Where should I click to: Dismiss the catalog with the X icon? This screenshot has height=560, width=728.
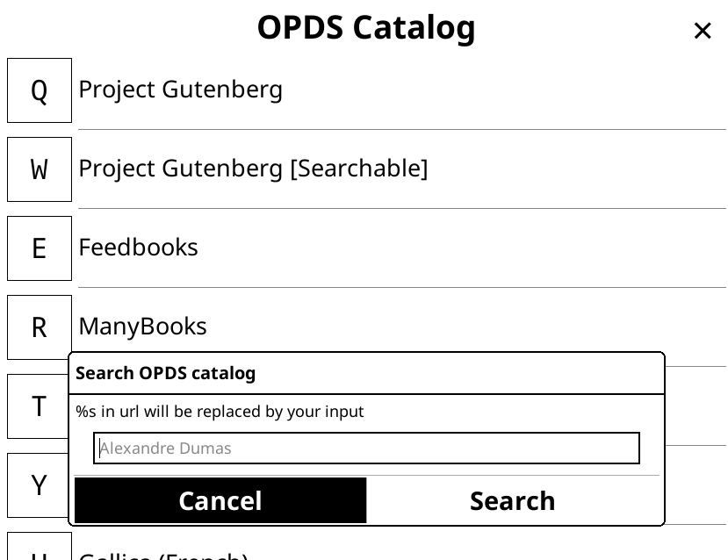click(703, 31)
